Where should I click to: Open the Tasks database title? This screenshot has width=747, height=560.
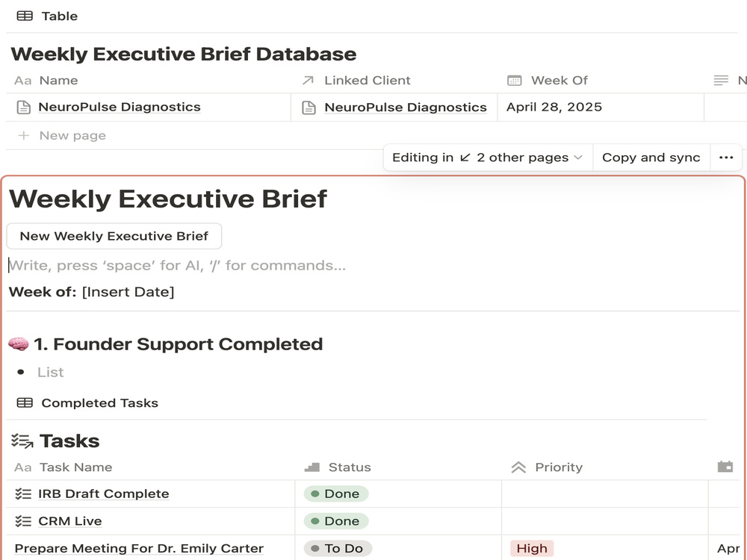point(69,441)
